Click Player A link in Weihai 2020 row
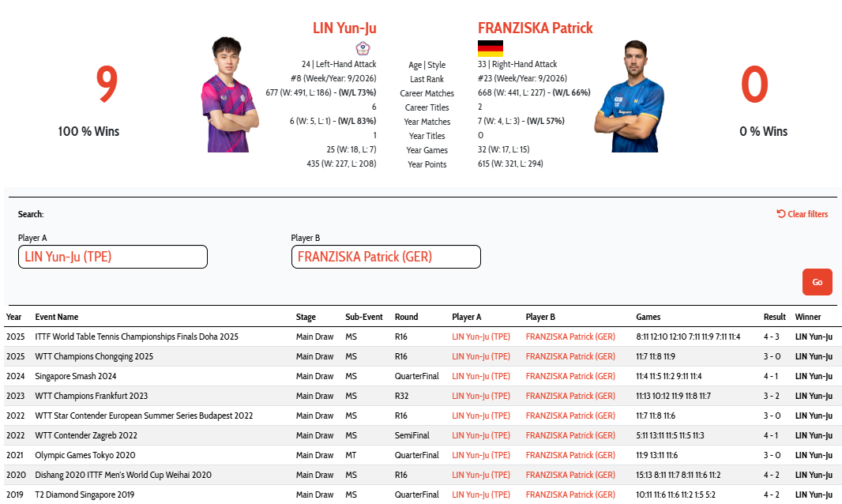Screen dimensions: 842x504 point(480,475)
